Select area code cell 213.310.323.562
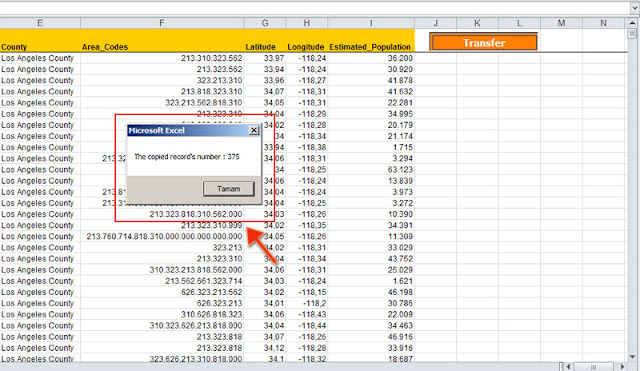The height and width of the screenshot is (371, 640). 162,58
